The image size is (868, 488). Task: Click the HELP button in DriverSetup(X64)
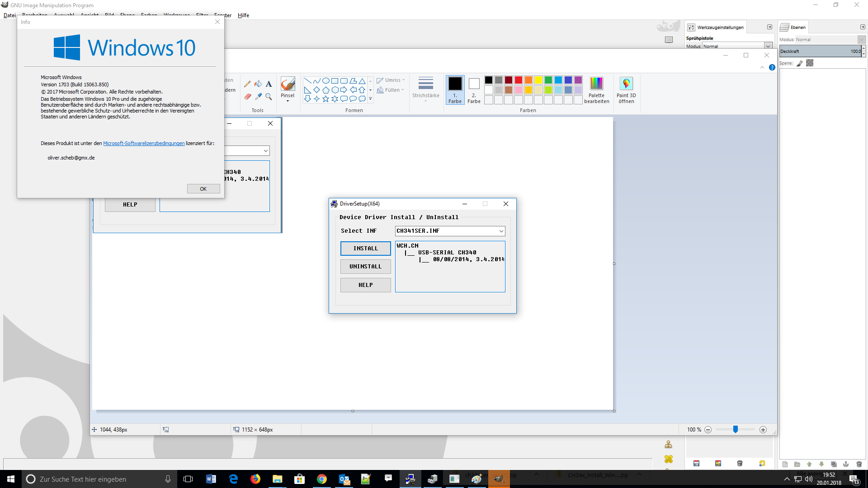[365, 285]
